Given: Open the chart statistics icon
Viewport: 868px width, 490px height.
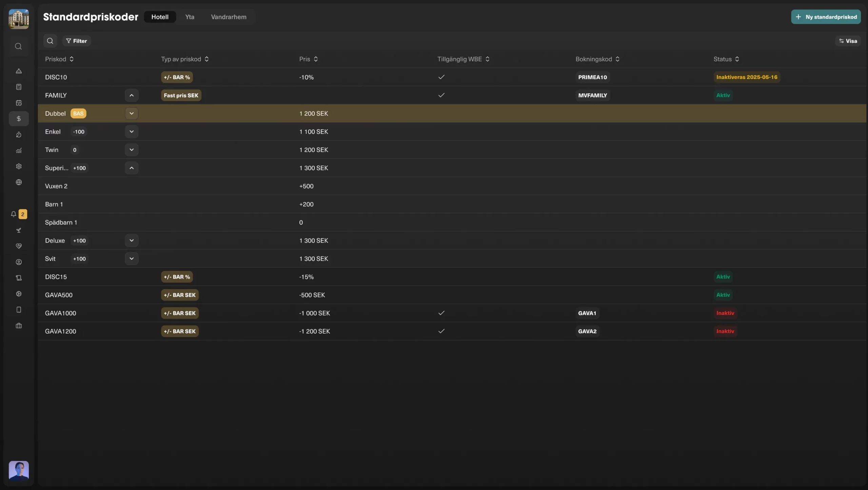Looking at the screenshot, I should pos(19,150).
